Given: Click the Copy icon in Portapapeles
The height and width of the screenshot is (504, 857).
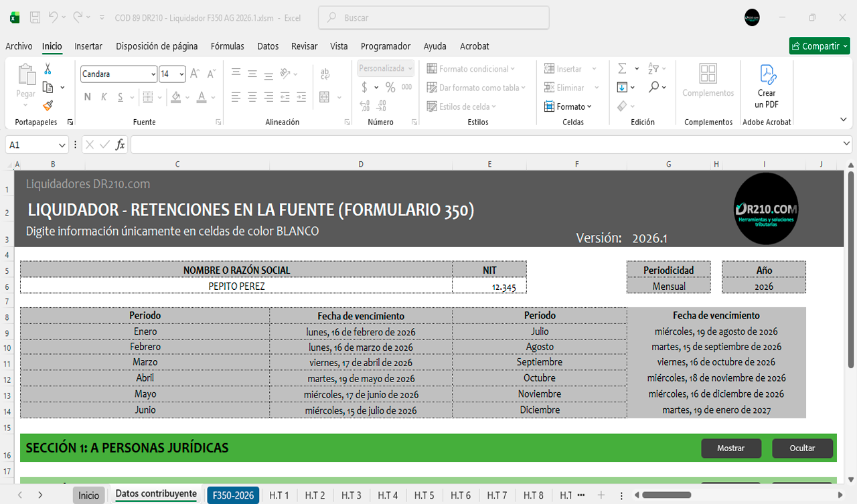Looking at the screenshot, I should 48,87.
